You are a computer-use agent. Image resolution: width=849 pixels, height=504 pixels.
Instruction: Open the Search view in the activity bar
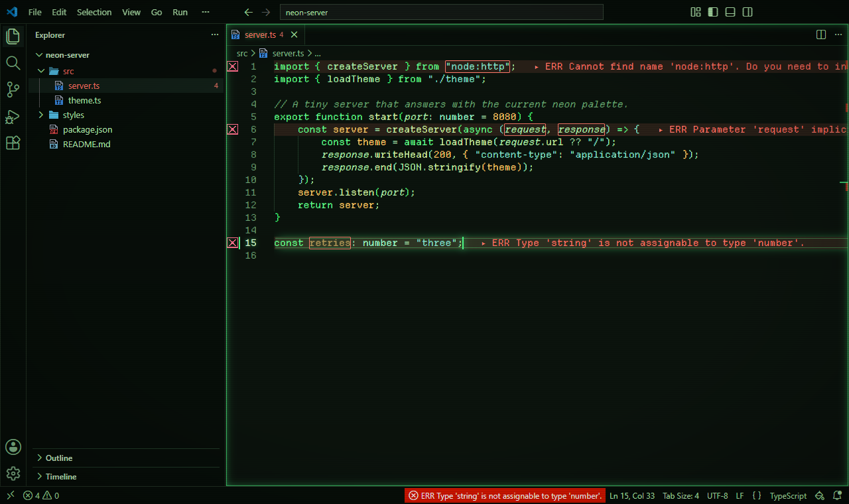pyautogui.click(x=13, y=63)
